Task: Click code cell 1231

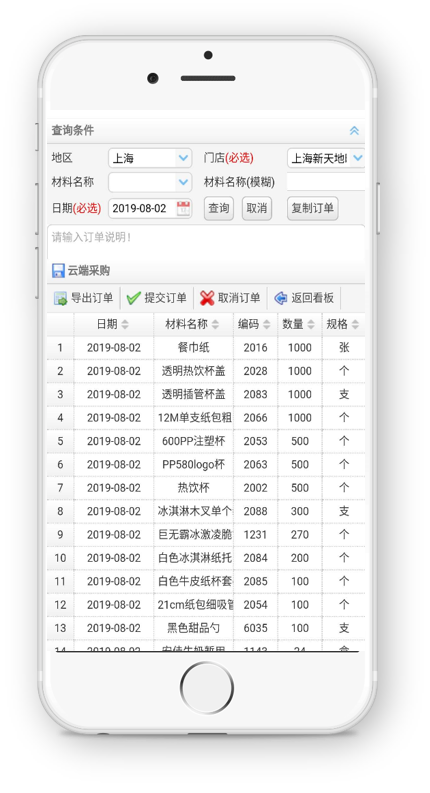Action: click(x=255, y=535)
